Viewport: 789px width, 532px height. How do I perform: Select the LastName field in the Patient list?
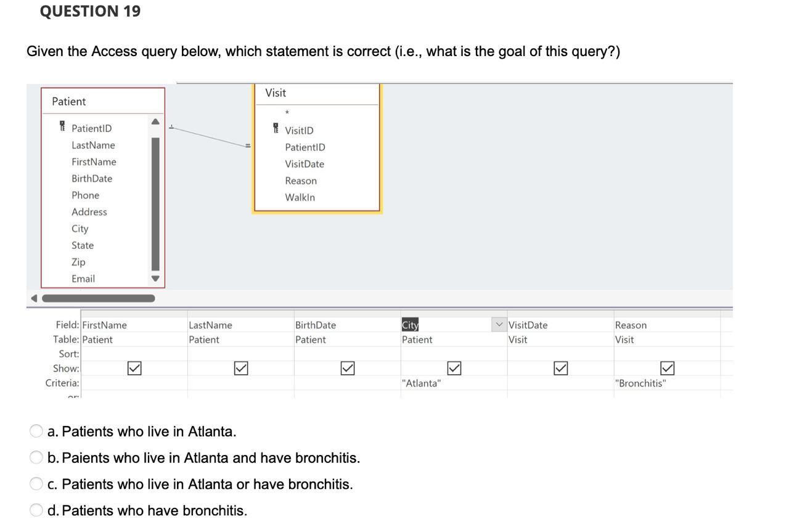tap(94, 145)
